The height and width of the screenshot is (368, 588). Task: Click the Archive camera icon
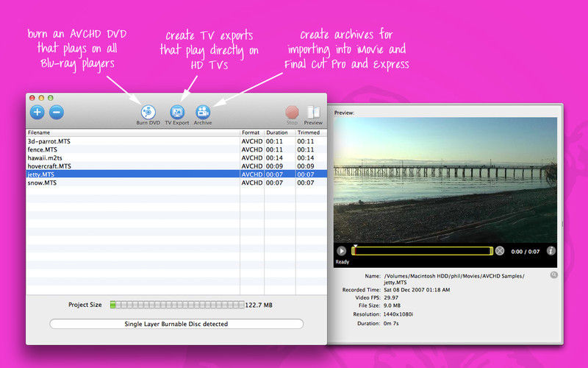[203, 112]
